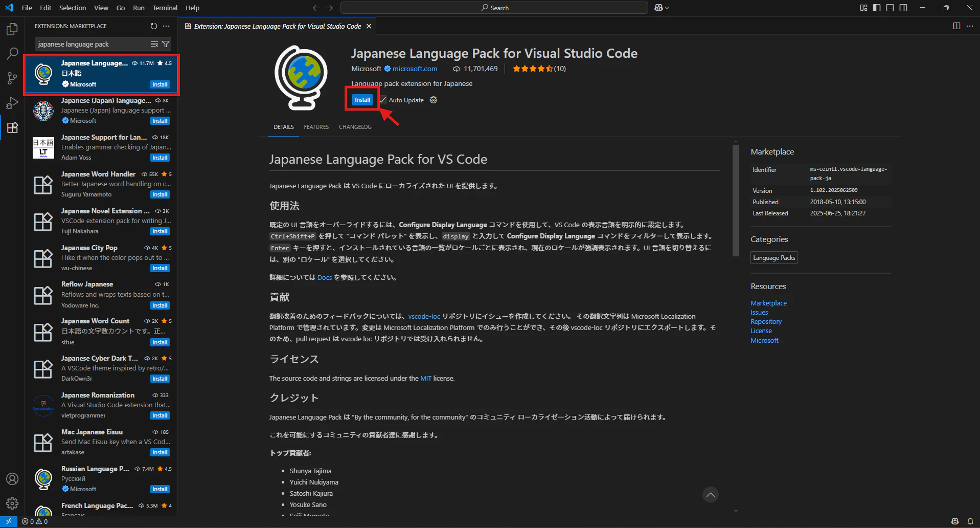The height and width of the screenshot is (528, 980).
Task: Open the microsoft.com publisher link
Action: (x=415, y=69)
